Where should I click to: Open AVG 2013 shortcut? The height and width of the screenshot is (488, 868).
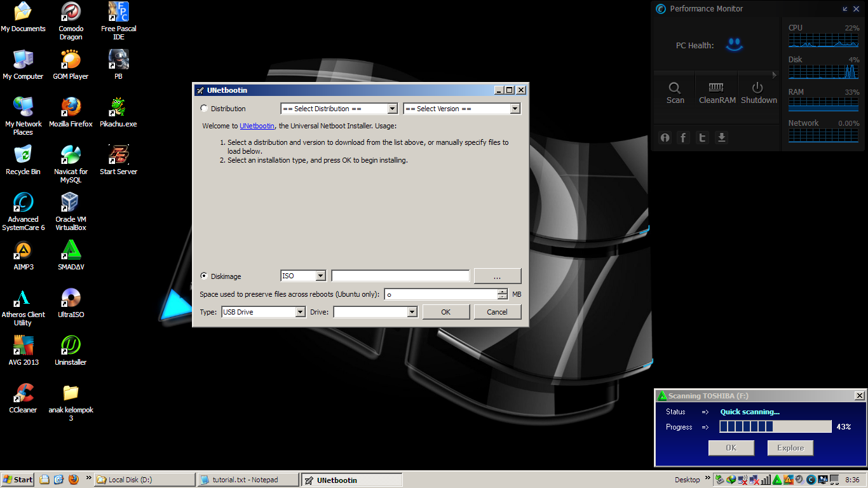(23, 350)
